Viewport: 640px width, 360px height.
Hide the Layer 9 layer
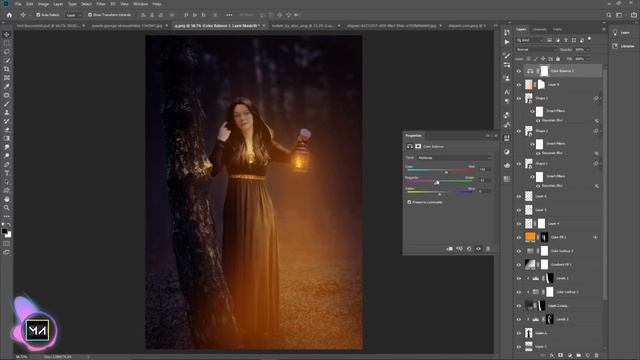(x=519, y=84)
